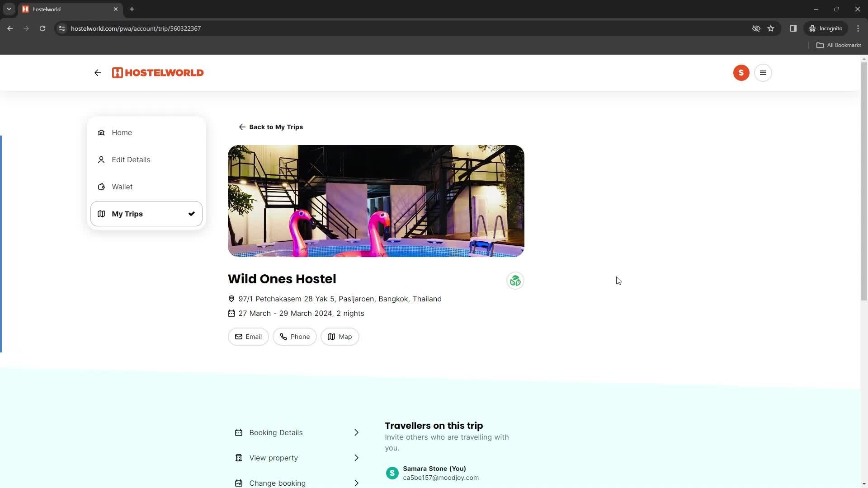Image resolution: width=868 pixels, height=488 pixels.
Task: Click View property option
Action: coord(297,458)
